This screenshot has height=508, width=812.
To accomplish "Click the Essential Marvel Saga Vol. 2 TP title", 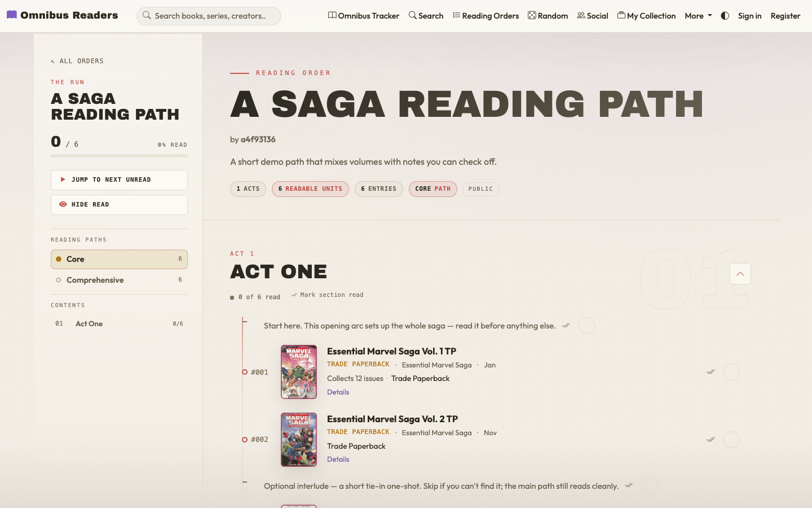I will click(x=392, y=419).
